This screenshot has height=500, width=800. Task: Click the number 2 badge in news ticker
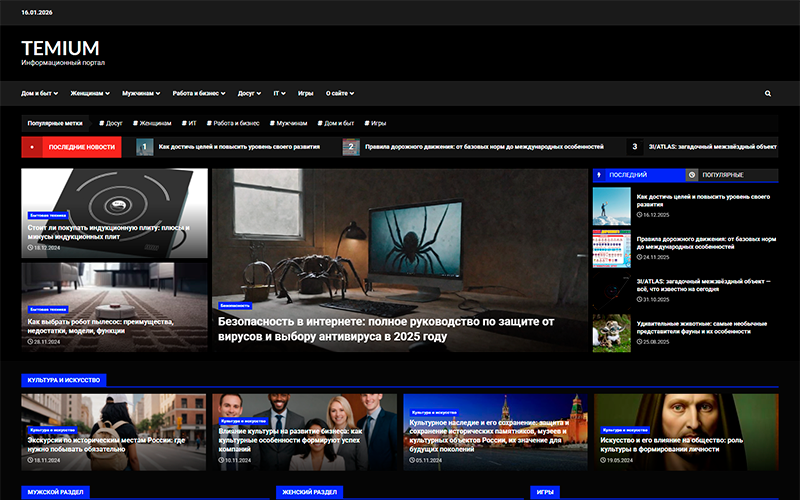350,147
